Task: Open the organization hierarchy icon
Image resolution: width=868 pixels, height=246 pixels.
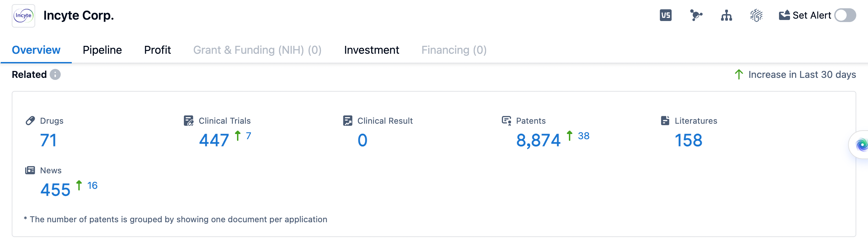Action: 726,16
